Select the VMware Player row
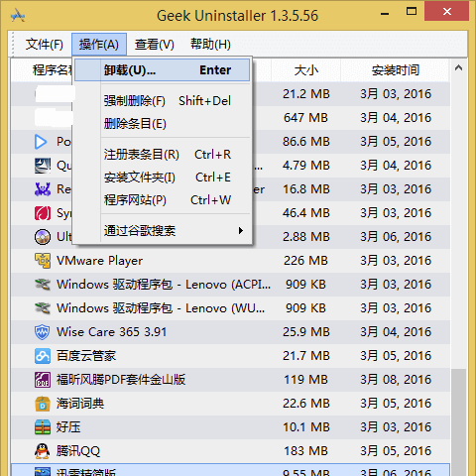This screenshot has height=476, width=476. (231, 261)
